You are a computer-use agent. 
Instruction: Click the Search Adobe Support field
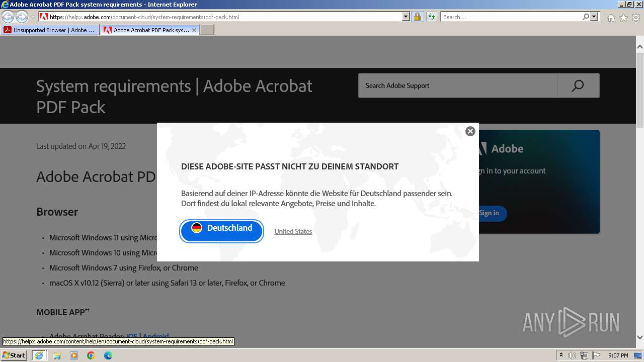(458, 85)
